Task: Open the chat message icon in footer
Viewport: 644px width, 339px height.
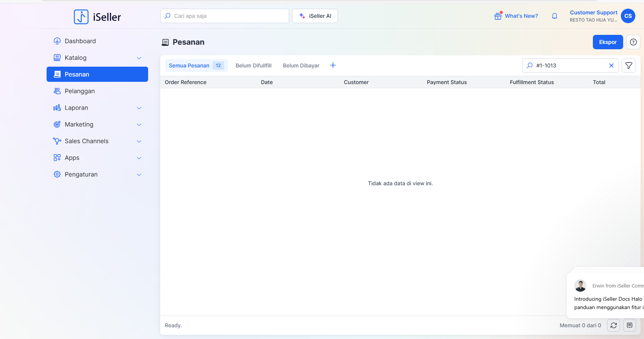Action: pyautogui.click(x=629, y=325)
